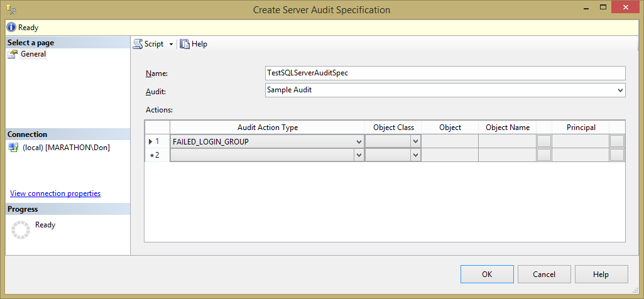644x299 pixels.
Task: Click the dialog title bar tools icon
Action: pos(11,10)
